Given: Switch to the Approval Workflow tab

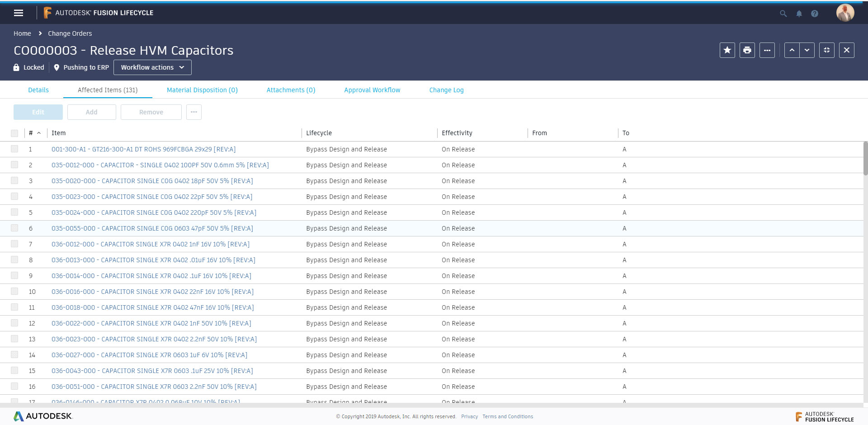Looking at the screenshot, I should (x=372, y=90).
